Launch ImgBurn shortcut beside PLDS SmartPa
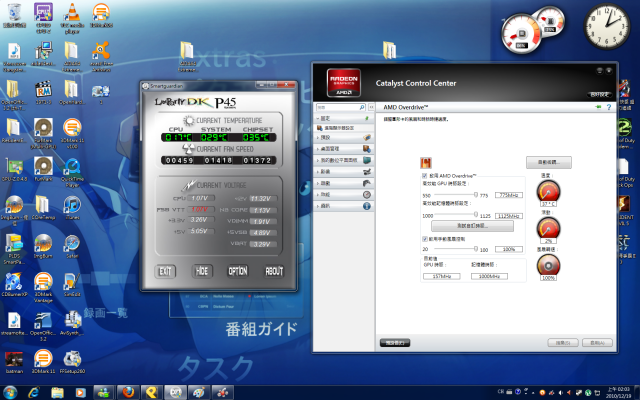 [43, 246]
